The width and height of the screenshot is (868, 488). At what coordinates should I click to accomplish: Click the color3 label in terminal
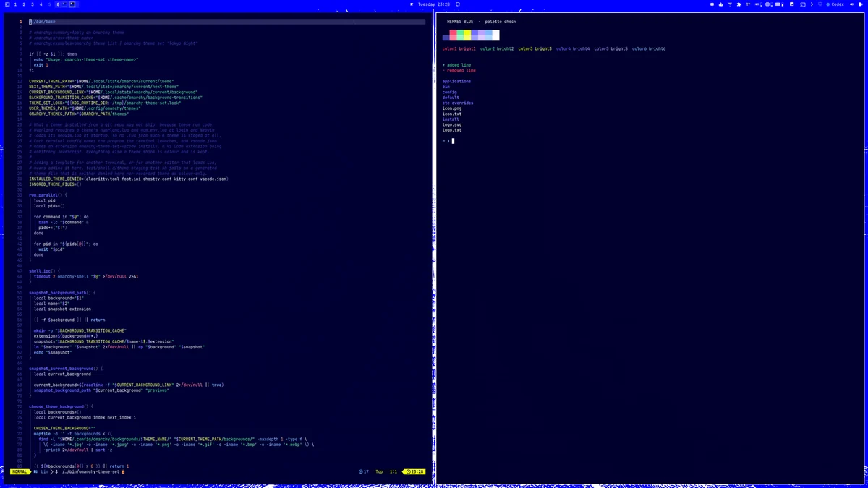click(525, 48)
